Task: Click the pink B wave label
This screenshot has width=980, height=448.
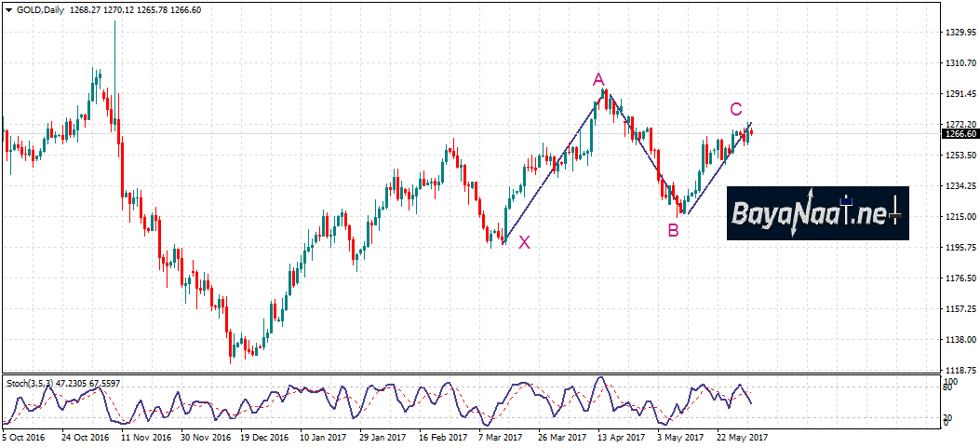Action: [x=674, y=230]
